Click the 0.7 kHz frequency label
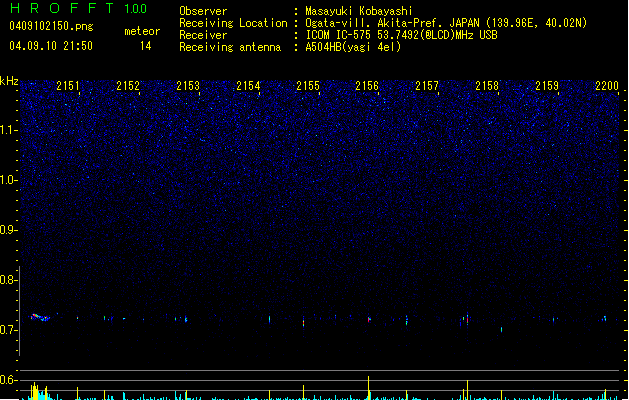Image resolution: width=629 pixels, height=400 pixels. tap(8, 330)
